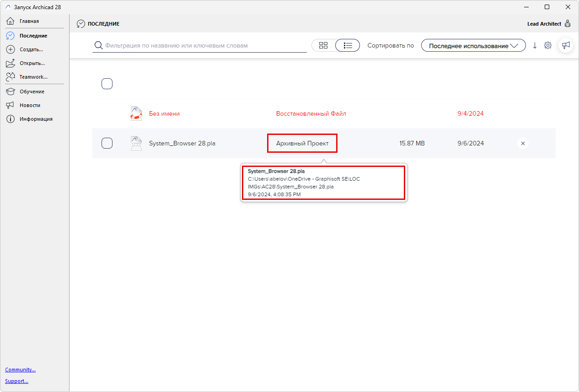This screenshot has height=392, width=579.
Task: Click the Восстановленный Файл type label
Action: [x=311, y=113]
